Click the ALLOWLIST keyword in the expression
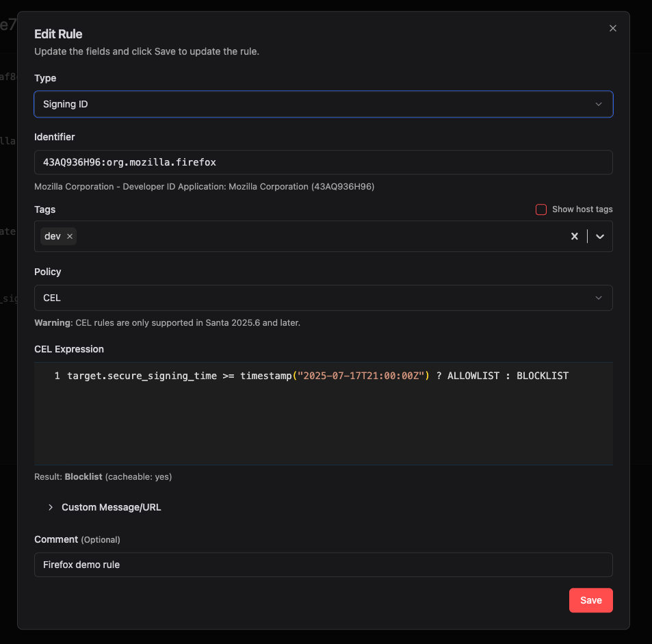Image resolution: width=652 pixels, height=644 pixels. coord(473,376)
